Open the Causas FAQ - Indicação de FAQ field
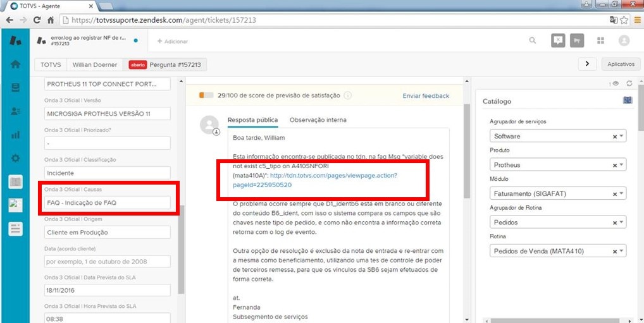This screenshot has width=644, height=323. point(107,202)
